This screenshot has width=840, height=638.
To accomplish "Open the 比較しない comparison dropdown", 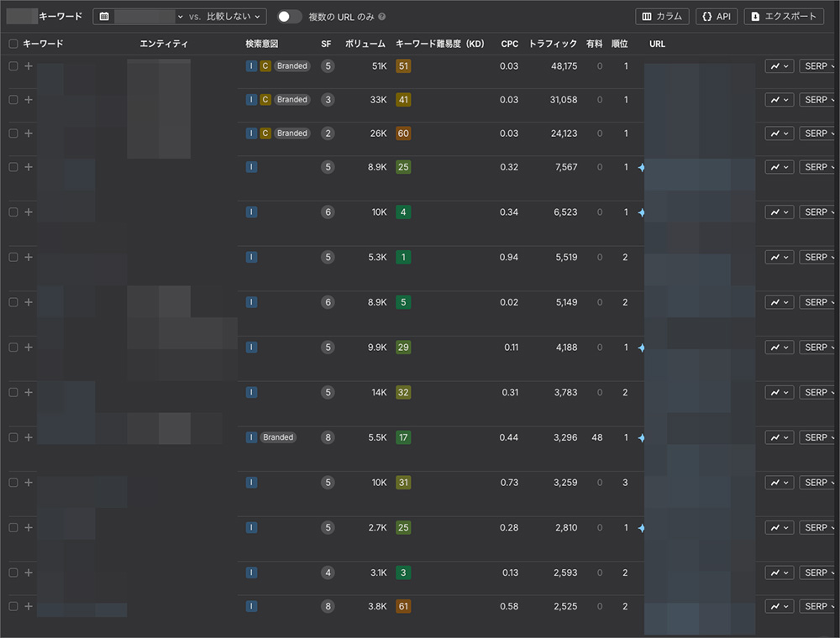I will [x=235, y=16].
